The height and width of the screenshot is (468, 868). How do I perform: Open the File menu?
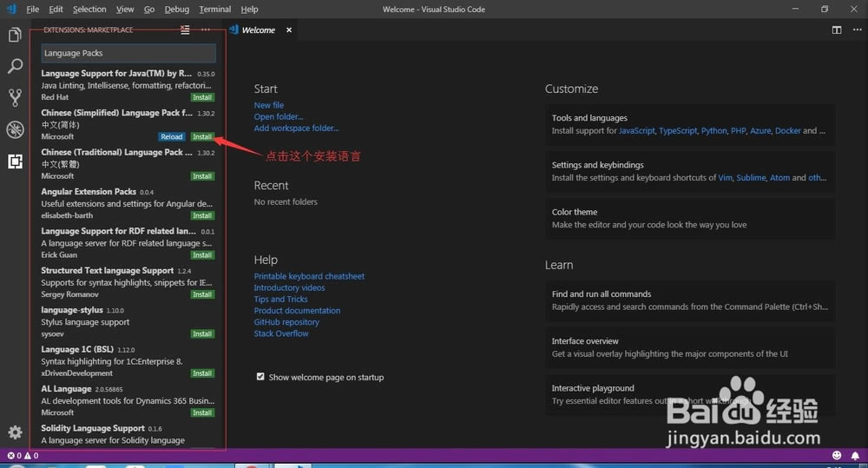(33, 9)
